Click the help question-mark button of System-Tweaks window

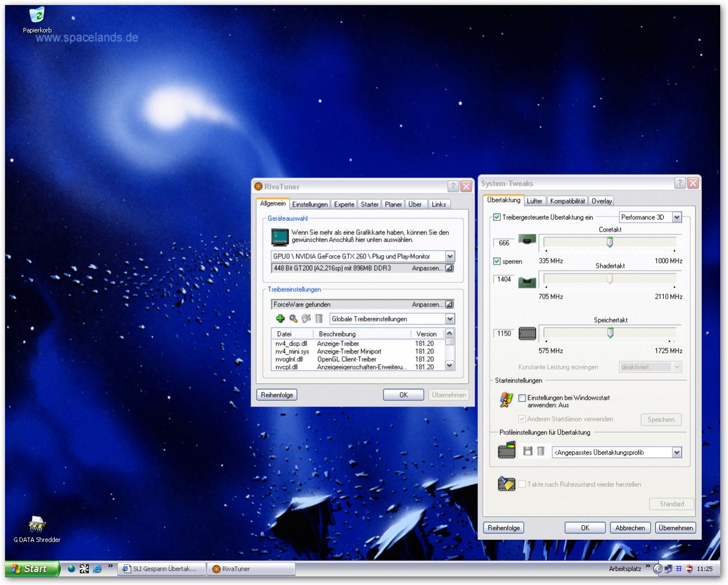tap(680, 183)
